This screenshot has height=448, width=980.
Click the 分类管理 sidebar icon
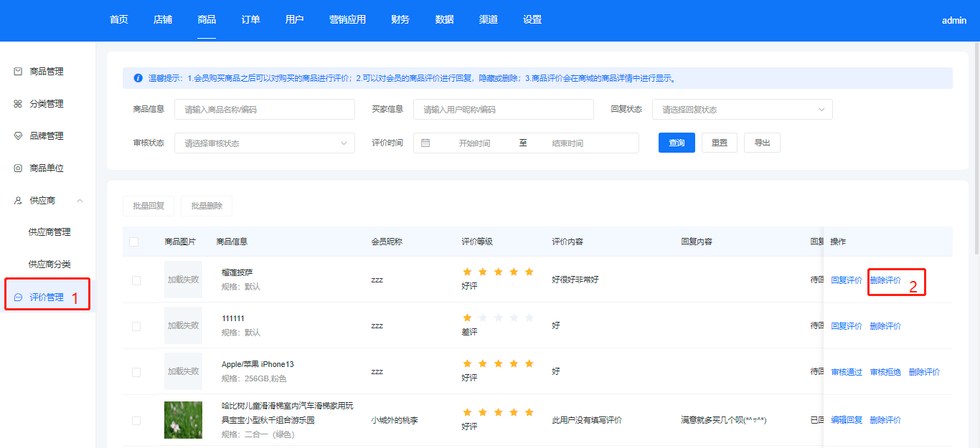click(19, 104)
